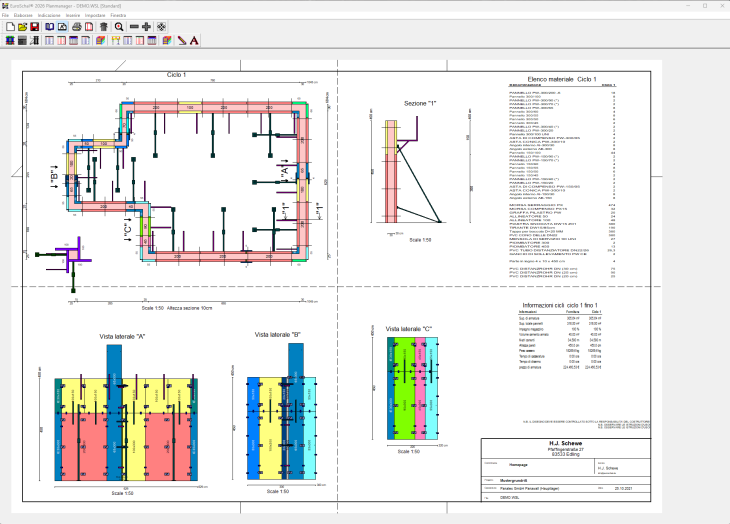
Task: Open the Importare menu
Action: 95,15
